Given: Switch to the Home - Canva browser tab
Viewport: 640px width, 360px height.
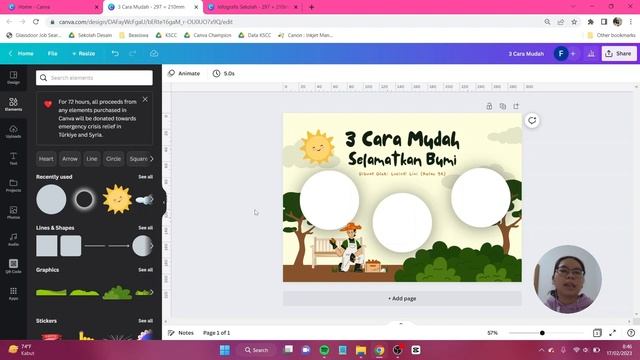Looking at the screenshot, I should coord(52,7).
